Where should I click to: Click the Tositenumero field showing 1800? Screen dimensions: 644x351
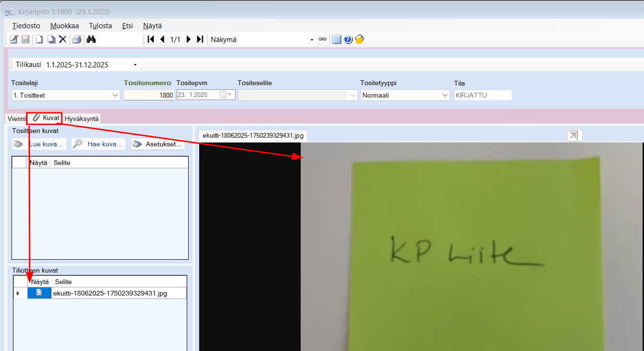(149, 95)
